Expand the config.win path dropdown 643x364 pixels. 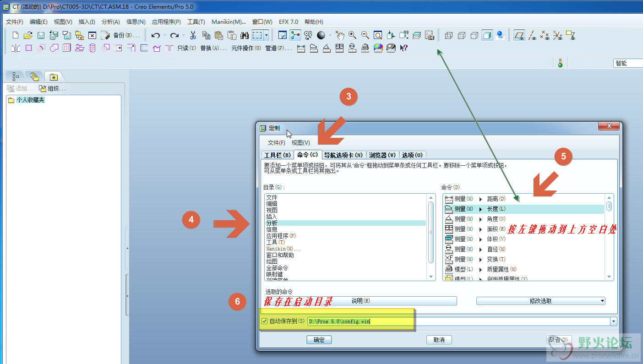point(613,321)
